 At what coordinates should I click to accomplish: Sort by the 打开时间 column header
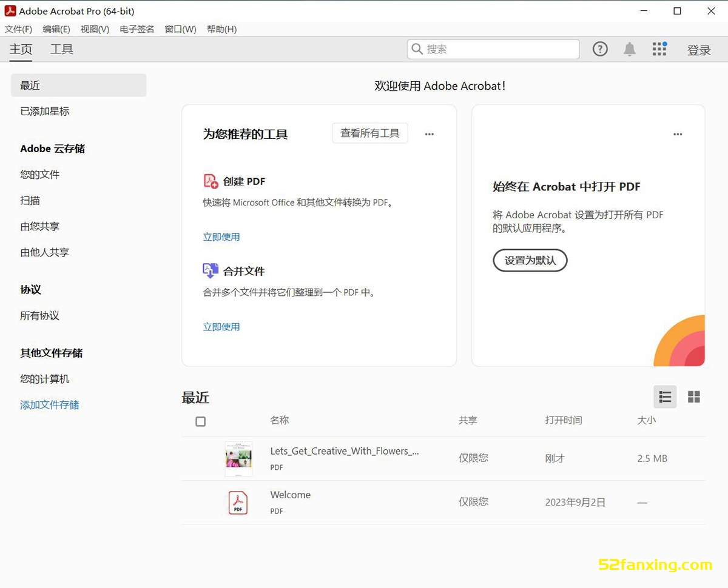click(x=564, y=420)
